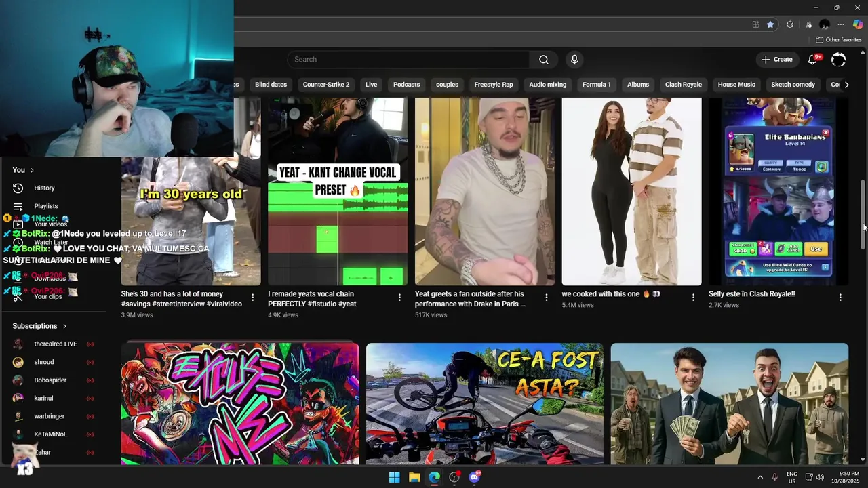This screenshot has width=868, height=488.
Task: Play the 'YEAT - KANT CHANGE VOCAL PRESET' short
Action: [338, 191]
